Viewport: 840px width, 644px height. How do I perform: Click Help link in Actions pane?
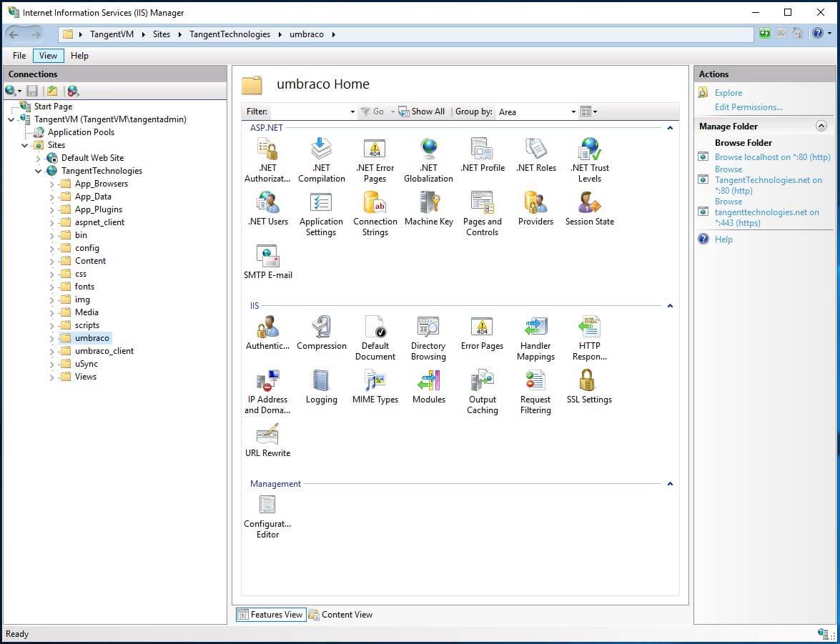tap(723, 239)
